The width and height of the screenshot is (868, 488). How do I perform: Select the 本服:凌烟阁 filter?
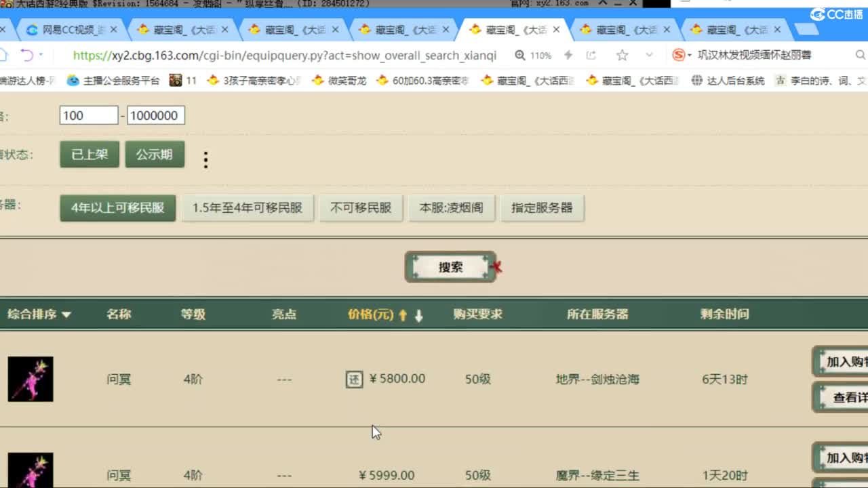click(x=452, y=208)
